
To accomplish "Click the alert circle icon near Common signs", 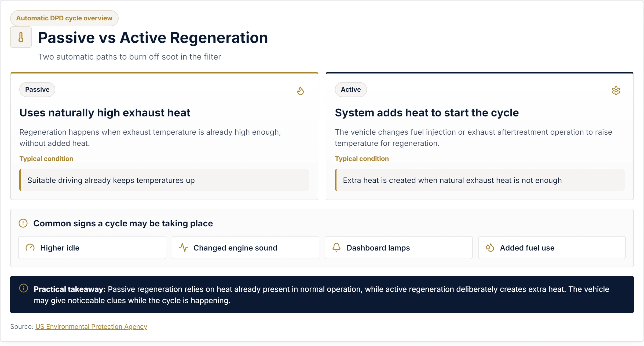I will 23,223.
